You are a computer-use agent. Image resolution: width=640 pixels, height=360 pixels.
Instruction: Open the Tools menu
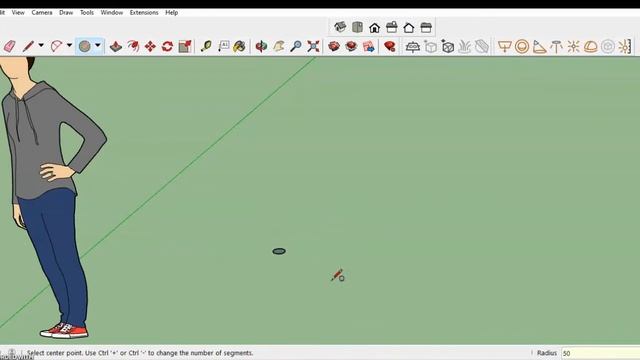pos(87,13)
